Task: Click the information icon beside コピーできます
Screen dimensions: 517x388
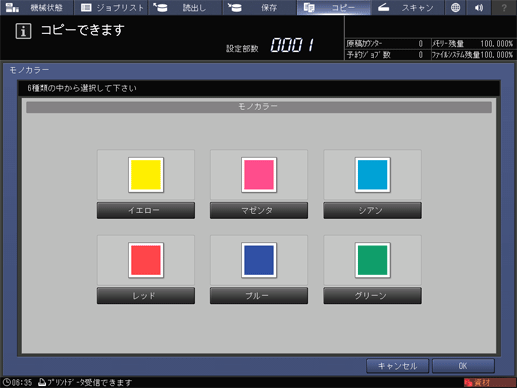Action: click(23, 31)
